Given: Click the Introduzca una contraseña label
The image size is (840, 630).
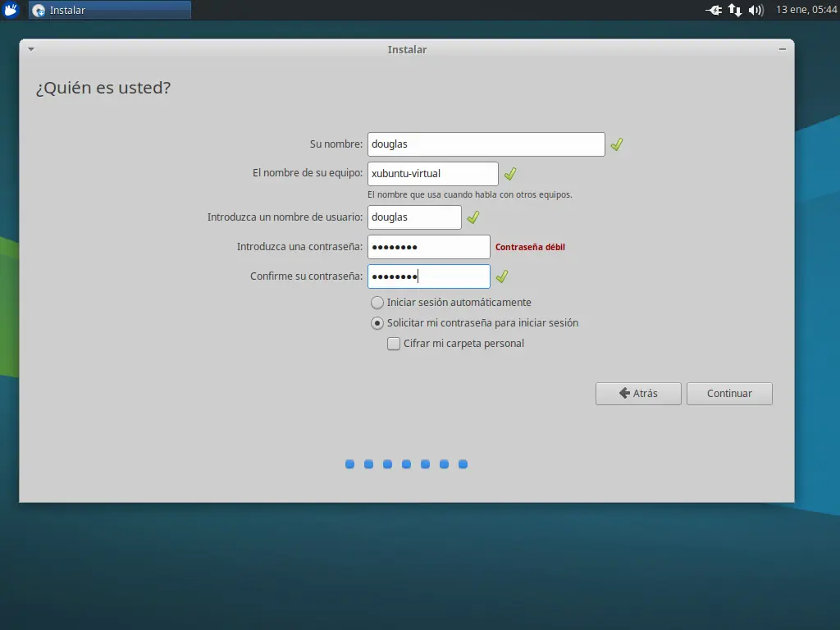Looking at the screenshot, I should pyautogui.click(x=299, y=246).
